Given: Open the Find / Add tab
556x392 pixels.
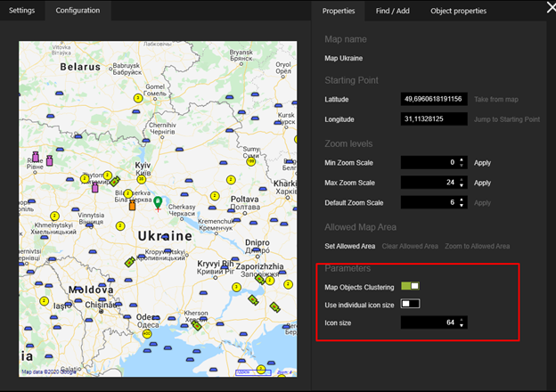Looking at the screenshot, I should (393, 11).
